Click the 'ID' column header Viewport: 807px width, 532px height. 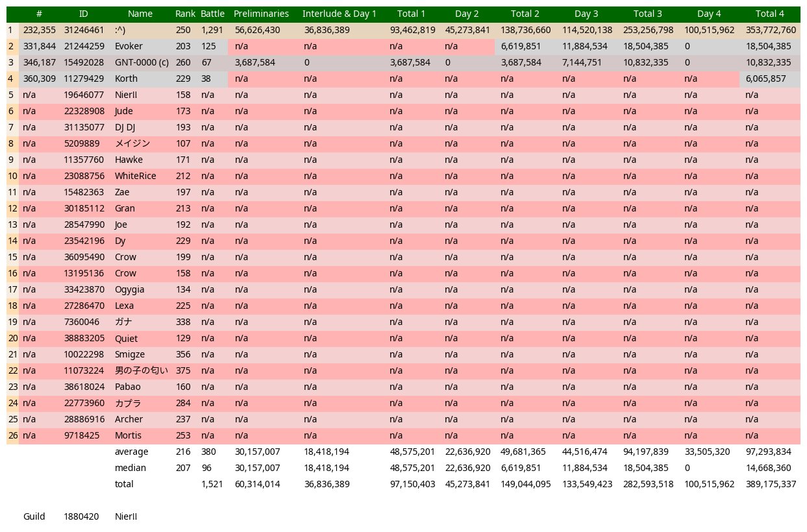(x=83, y=14)
